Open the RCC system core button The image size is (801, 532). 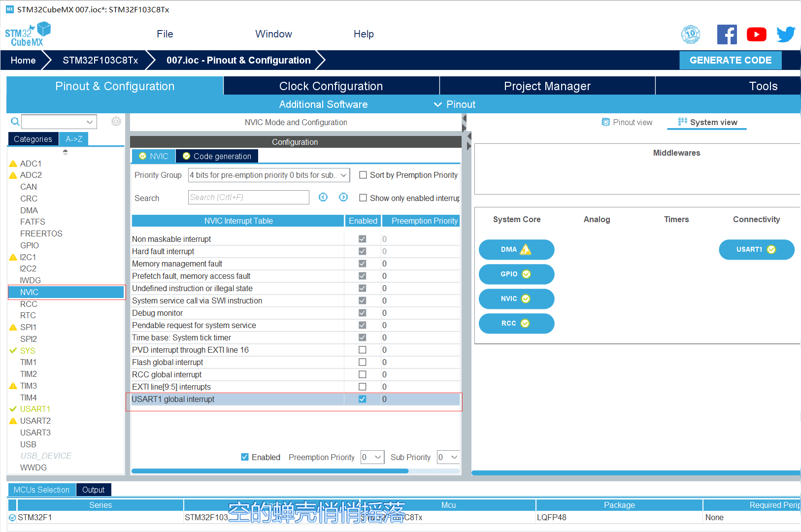[516, 323]
